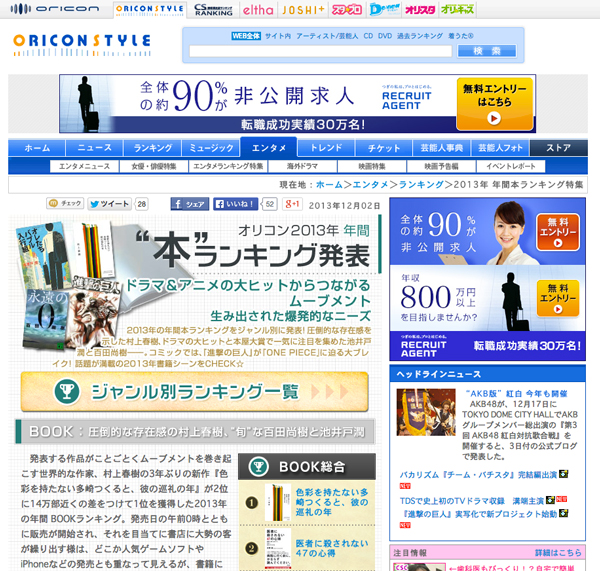Click the Hatena bookmark check button

click(64, 204)
